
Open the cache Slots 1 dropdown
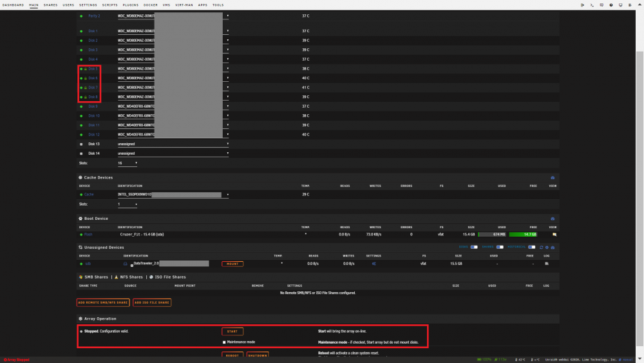point(128,204)
